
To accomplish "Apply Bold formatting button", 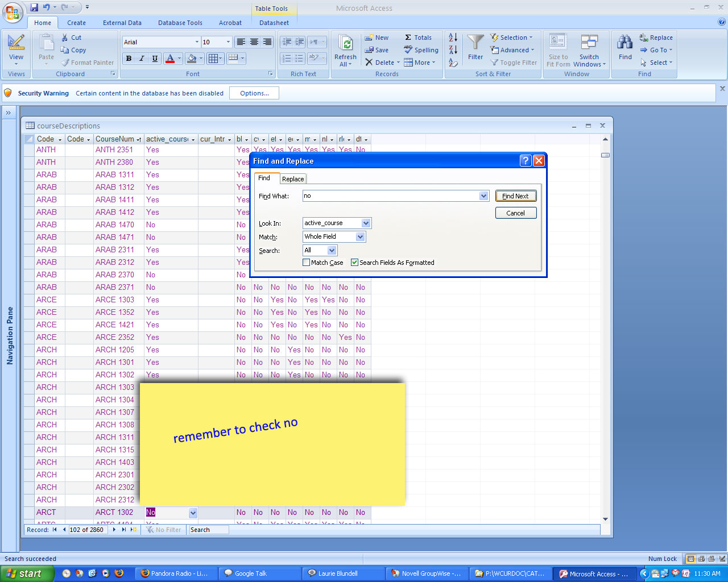I will pyautogui.click(x=129, y=59).
